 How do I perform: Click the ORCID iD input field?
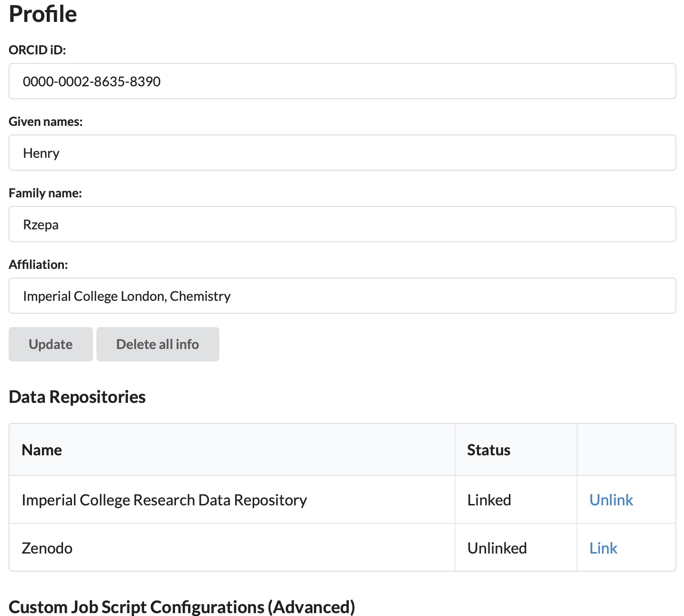click(342, 81)
